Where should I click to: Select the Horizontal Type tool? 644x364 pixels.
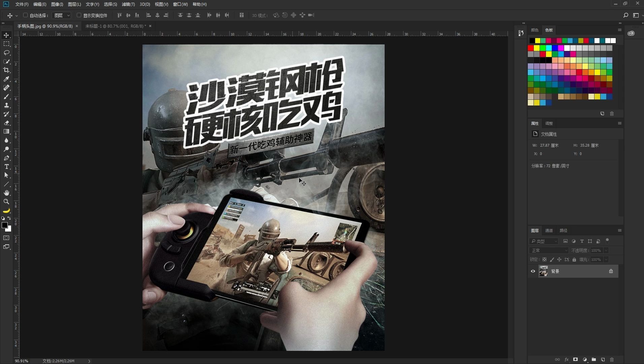(x=6, y=166)
